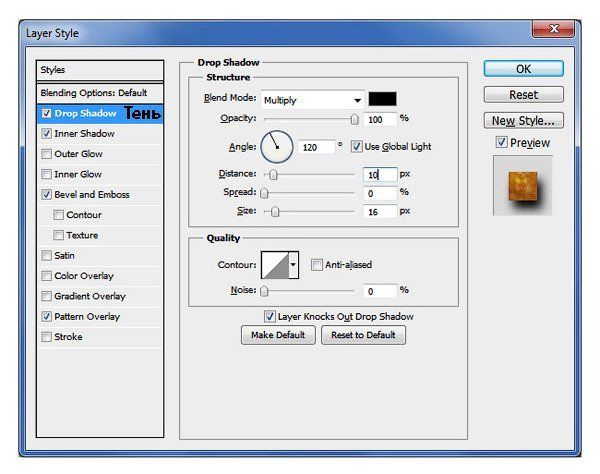Screen dimensions: 600x474
Task: Click the Angle dial control
Action: [277, 147]
